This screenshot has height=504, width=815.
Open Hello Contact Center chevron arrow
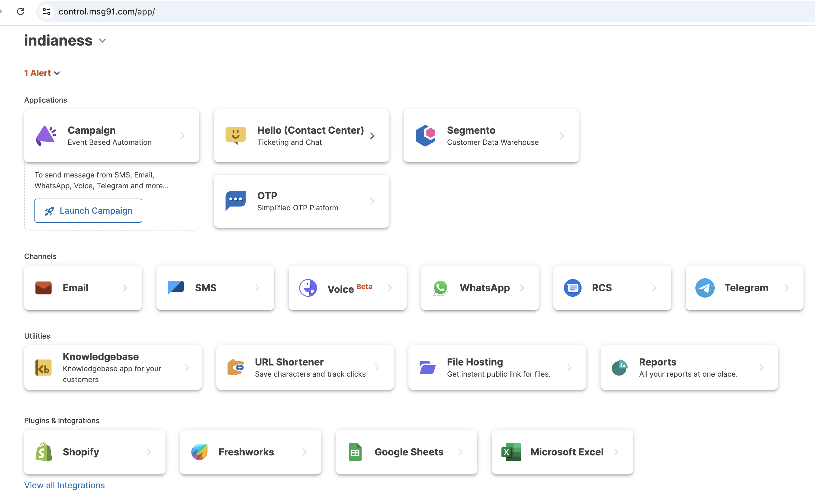click(372, 136)
